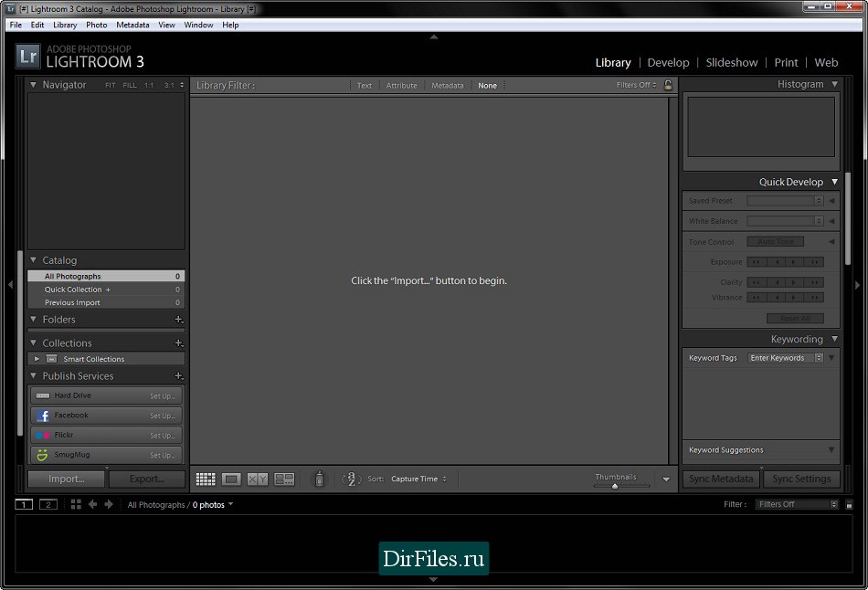Viewport: 868px width, 590px height.
Task: Switch to Grid view icon
Action: pos(206,479)
